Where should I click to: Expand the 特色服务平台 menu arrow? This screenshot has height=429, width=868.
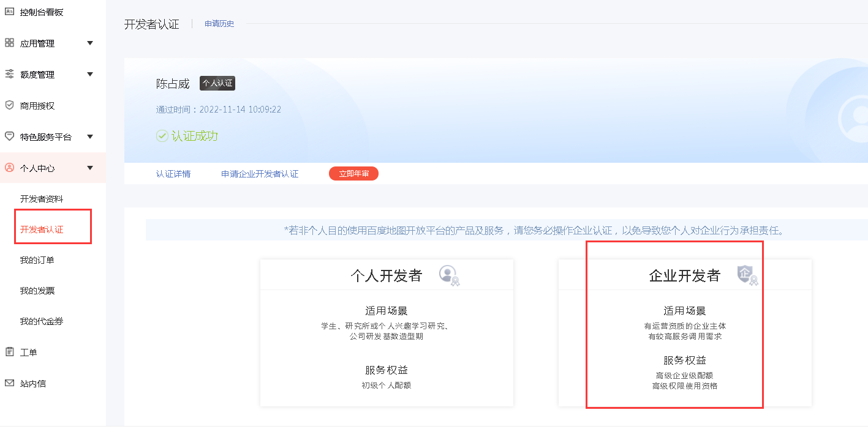click(90, 136)
